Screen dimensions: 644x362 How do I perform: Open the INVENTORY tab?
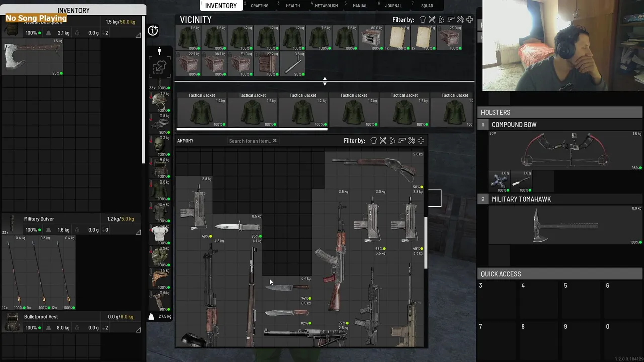221,6
